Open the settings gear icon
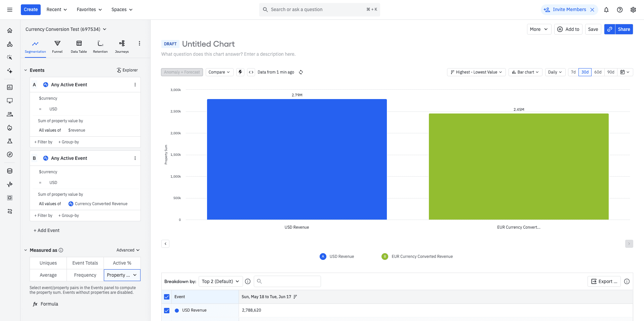644x321 pixels. click(x=633, y=10)
